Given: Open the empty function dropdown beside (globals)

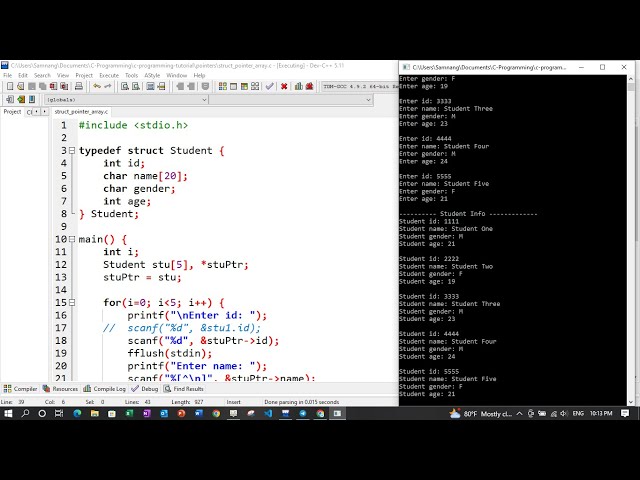Looking at the screenshot, I should coord(291,100).
